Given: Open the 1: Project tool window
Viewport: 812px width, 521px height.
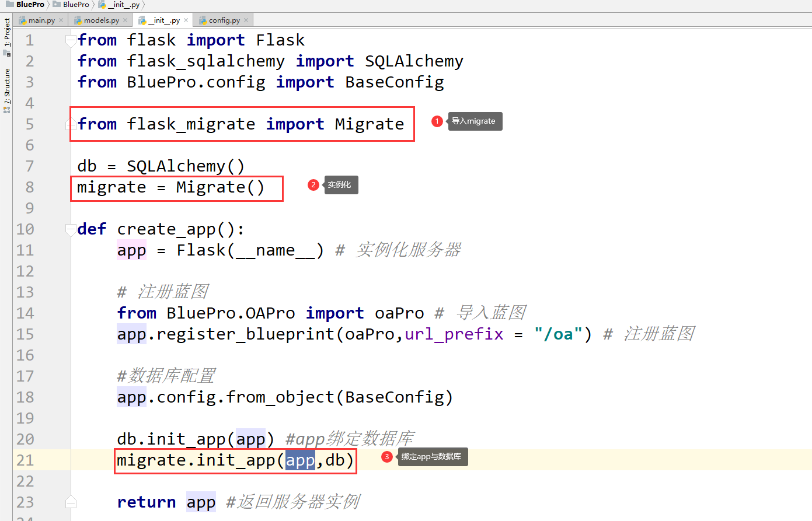Looking at the screenshot, I should click(x=6, y=37).
